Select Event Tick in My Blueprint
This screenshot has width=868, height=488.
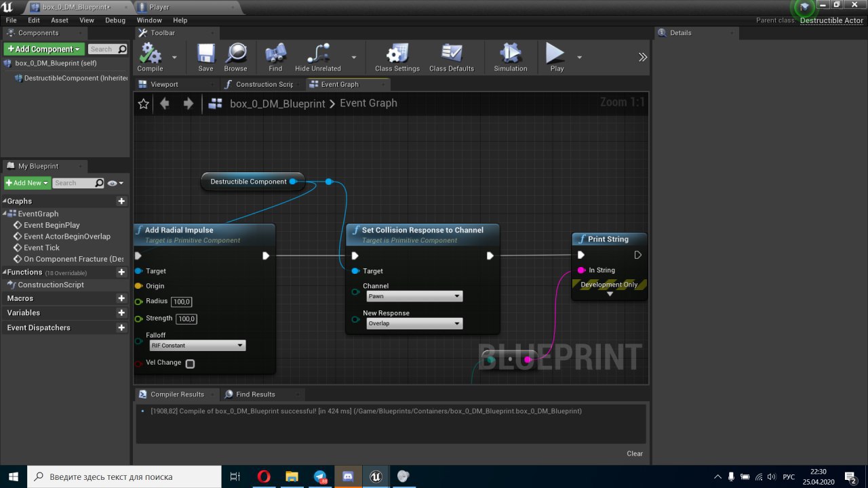[x=41, y=248]
